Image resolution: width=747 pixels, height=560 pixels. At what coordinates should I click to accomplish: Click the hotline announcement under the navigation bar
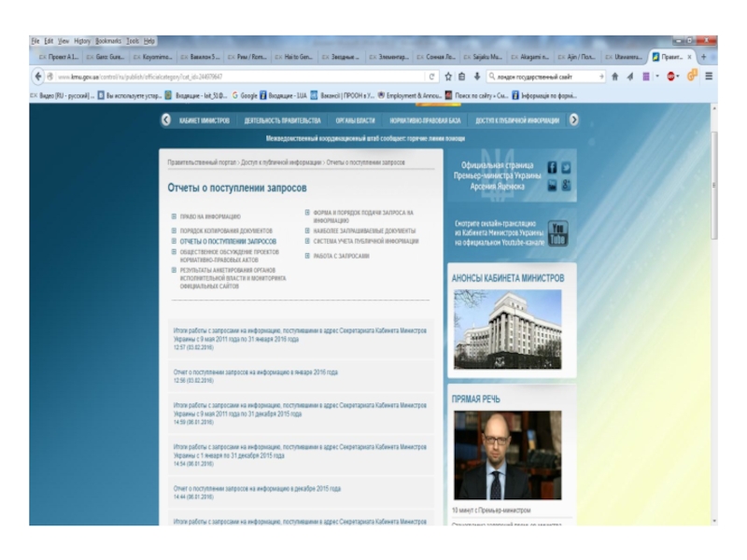(365, 138)
